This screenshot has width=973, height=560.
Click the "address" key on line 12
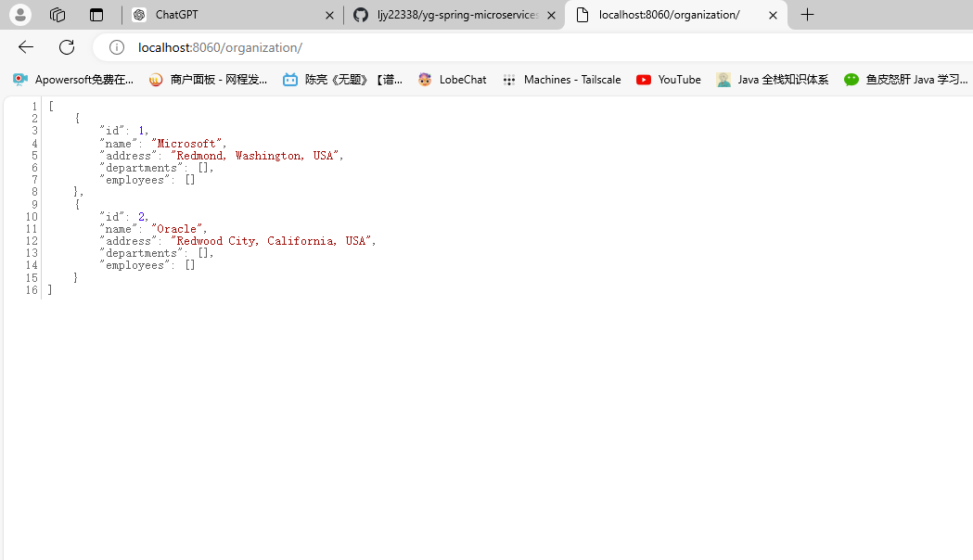128,241
